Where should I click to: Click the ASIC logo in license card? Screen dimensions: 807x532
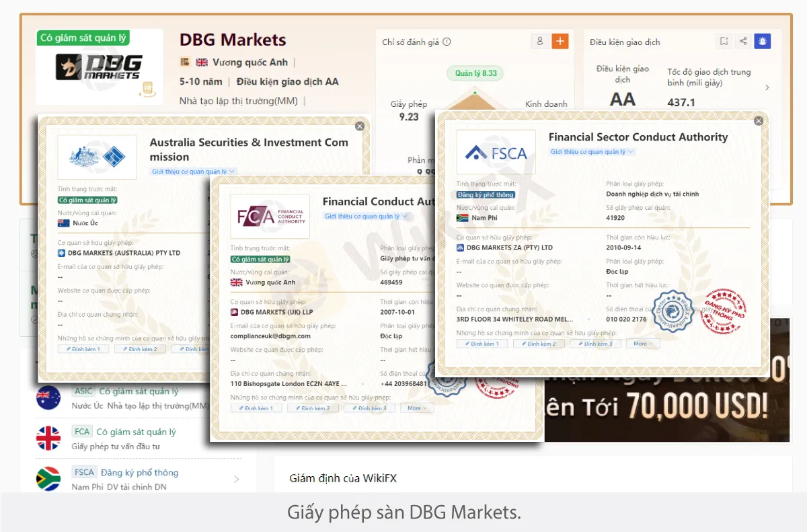(98, 157)
